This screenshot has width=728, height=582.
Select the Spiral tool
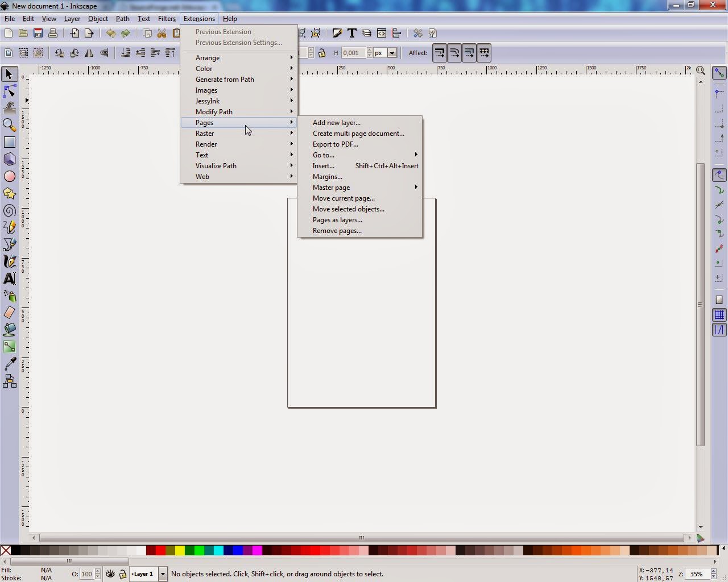click(x=10, y=210)
